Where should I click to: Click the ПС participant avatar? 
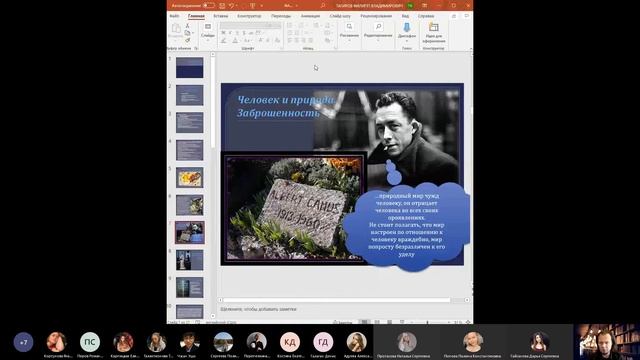pyautogui.click(x=90, y=342)
